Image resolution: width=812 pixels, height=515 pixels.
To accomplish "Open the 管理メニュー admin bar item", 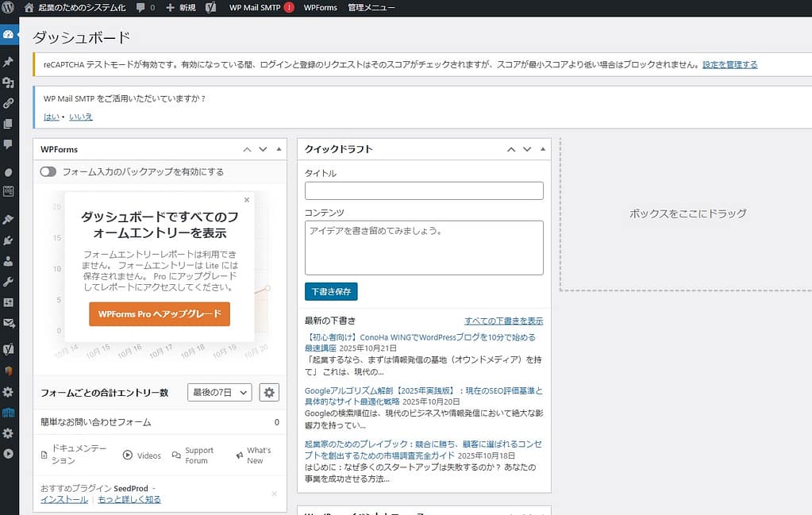I will tap(371, 7).
